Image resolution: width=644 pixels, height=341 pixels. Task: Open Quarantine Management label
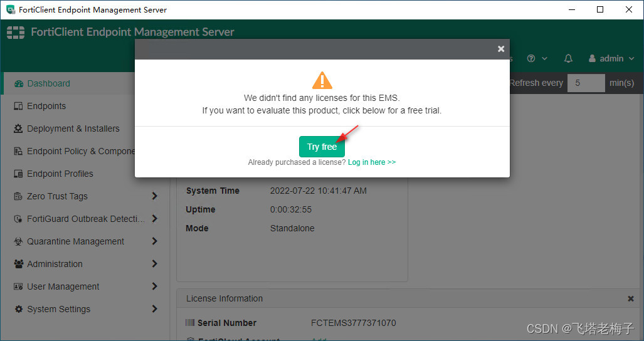76,241
